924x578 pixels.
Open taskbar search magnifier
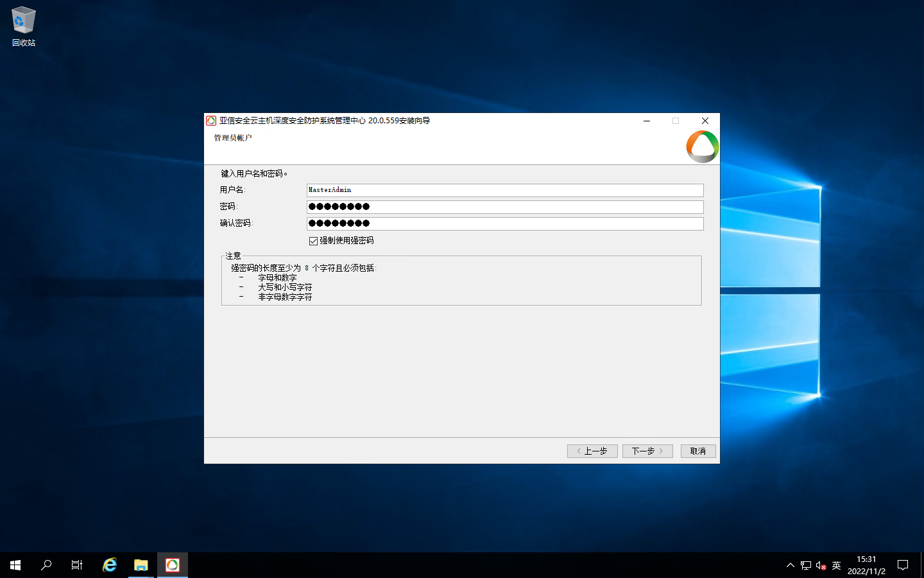pyautogui.click(x=46, y=565)
